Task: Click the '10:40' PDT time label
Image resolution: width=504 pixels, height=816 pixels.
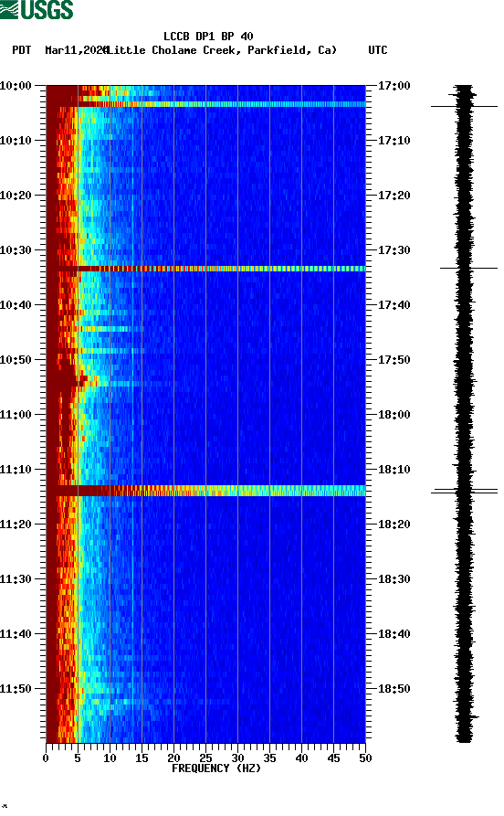Action: [x=16, y=305]
